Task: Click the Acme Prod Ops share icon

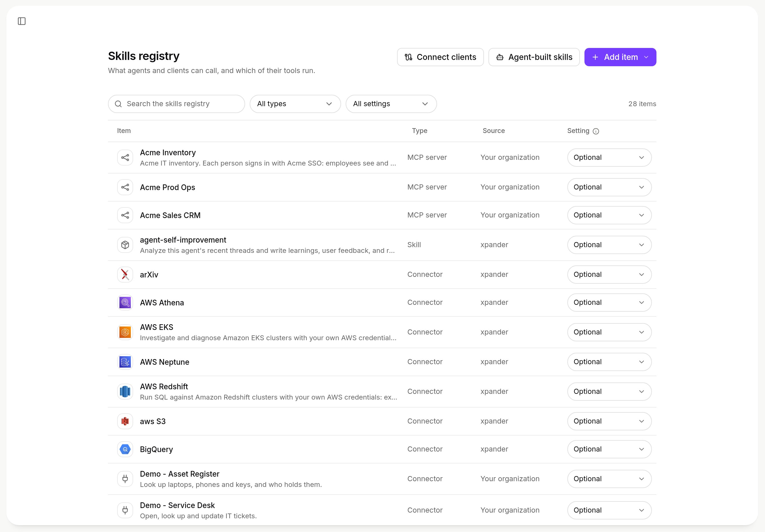Action: [125, 187]
